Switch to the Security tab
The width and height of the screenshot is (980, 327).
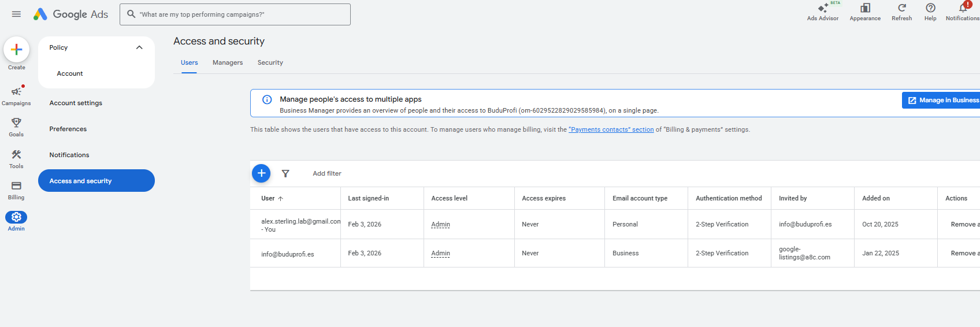(270, 62)
